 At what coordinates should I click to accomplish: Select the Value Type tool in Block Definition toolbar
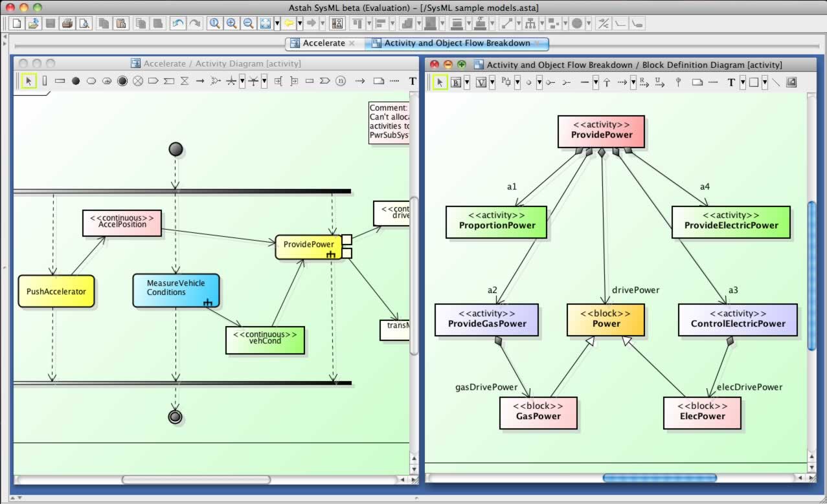[481, 82]
